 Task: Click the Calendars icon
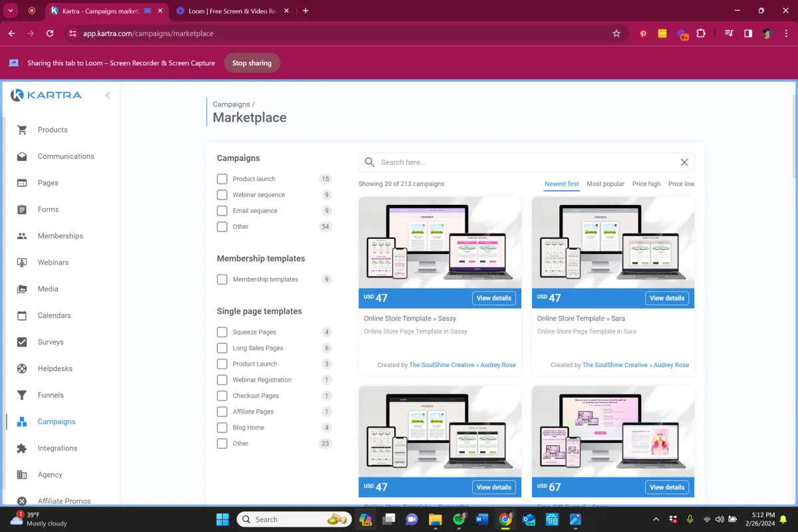click(22, 316)
